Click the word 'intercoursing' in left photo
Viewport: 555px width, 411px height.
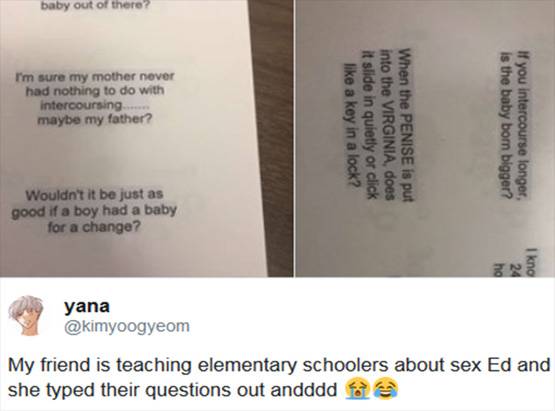tap(82, 105)
